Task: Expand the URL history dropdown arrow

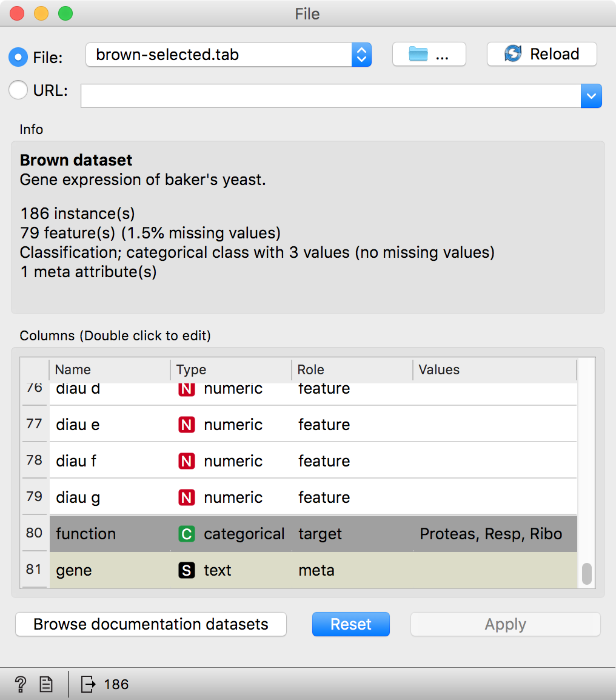Action: [591, 96]
